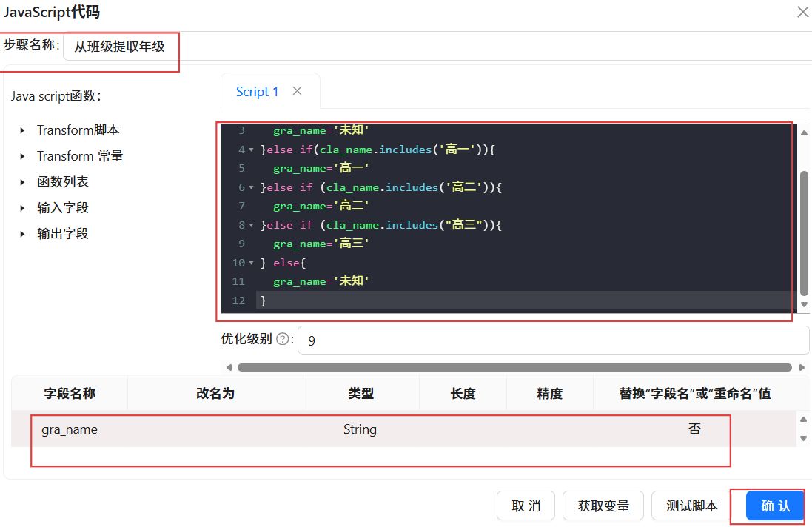Click the 测试脚本 button
The height and width of the screenshot is (527, 812).
click(691, 506)
